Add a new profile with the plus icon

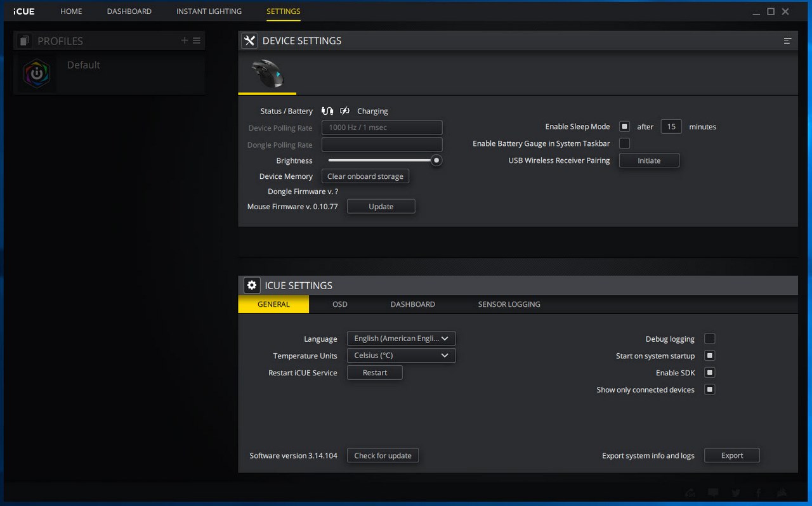tap(185, 41)
